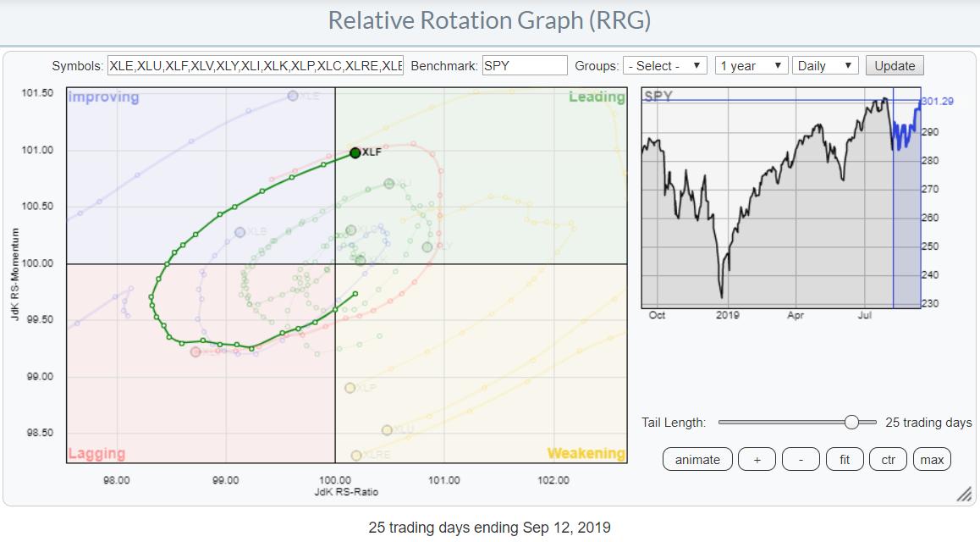This screenshot has width=980, height=542.
Task: Click the Tail Length slider handle
Action: (x=851, y=423)
